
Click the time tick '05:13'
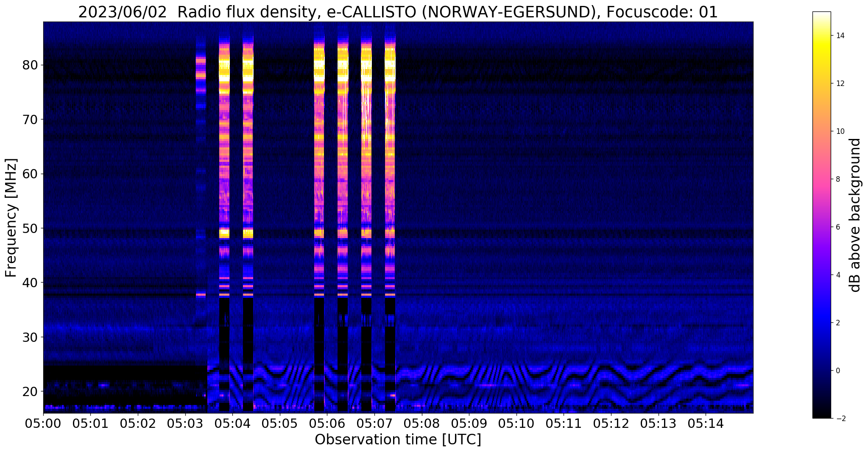pos(659,423)
